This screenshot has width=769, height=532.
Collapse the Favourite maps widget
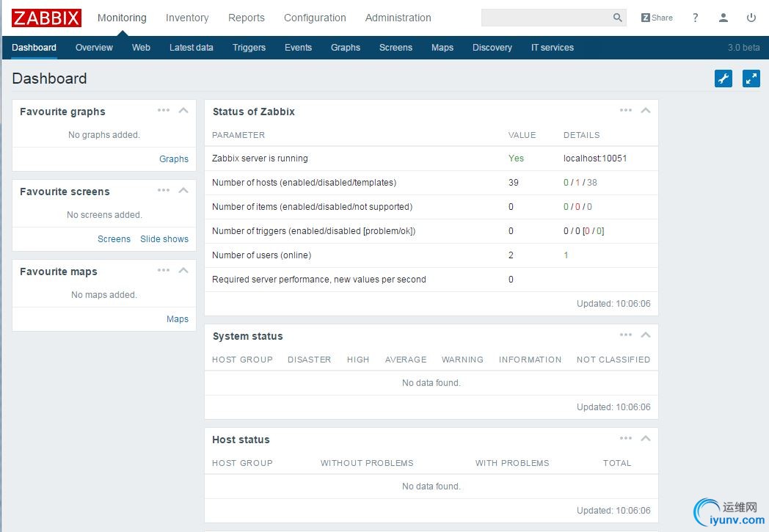pos(183,271)
